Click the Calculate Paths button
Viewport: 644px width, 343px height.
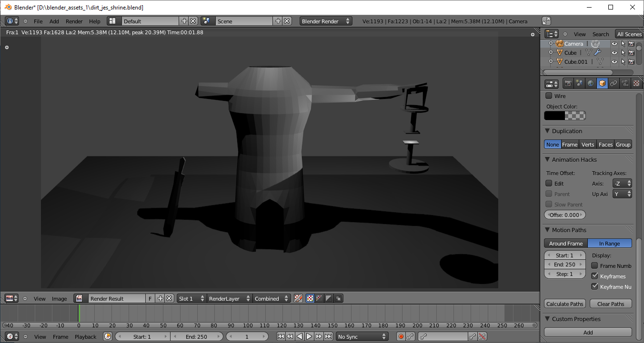click(x=564, y=304)
